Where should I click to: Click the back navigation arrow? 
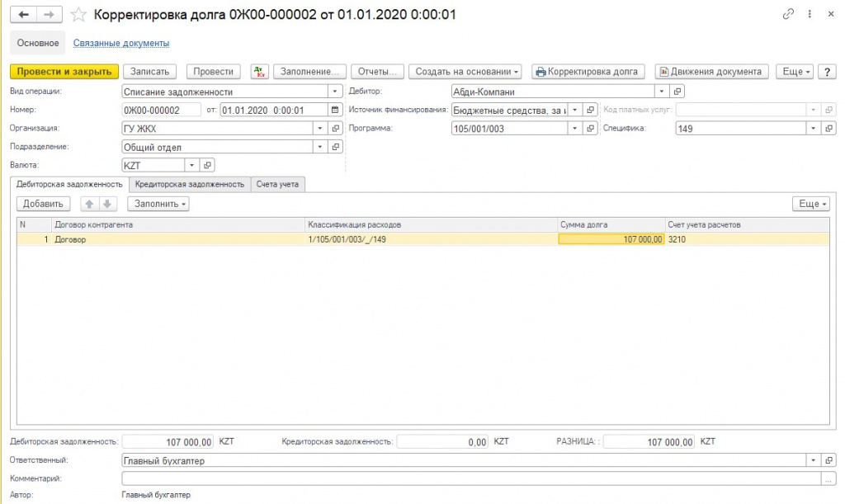(x=23, y=15)
